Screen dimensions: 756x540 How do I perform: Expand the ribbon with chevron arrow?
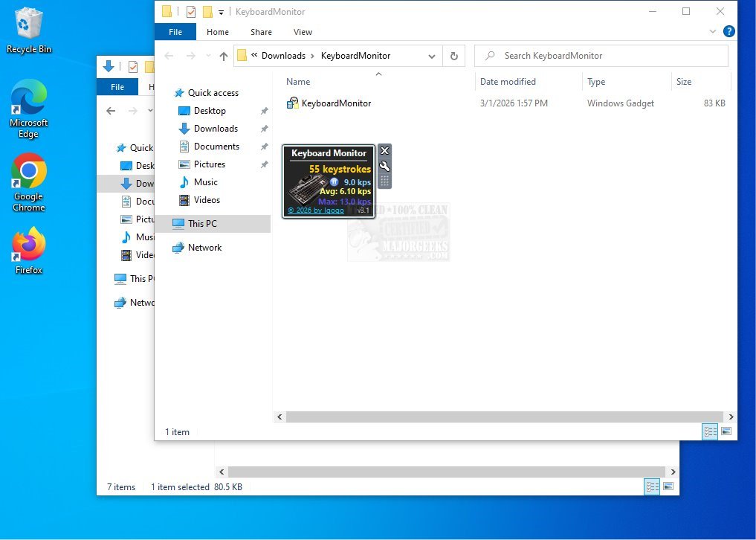pos(714,32)
